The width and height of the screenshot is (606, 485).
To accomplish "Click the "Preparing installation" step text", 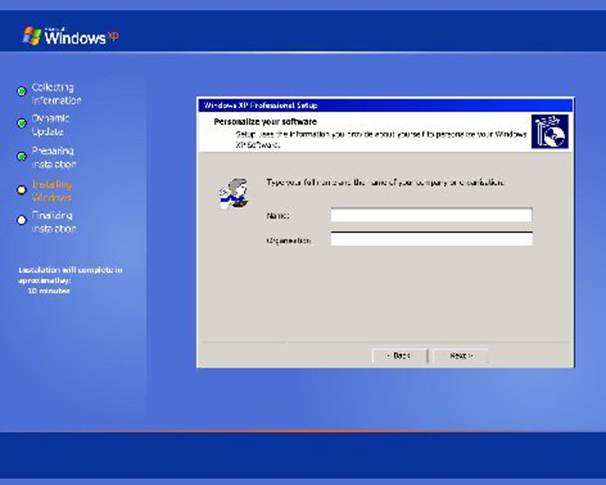I will pyautogui.click(x=54, y=157).
